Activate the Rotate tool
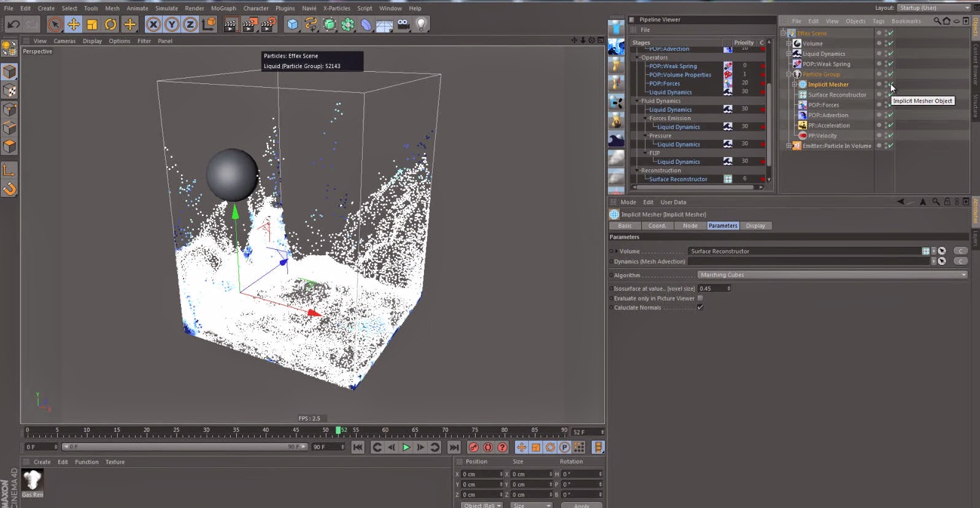 click(110, 25)
